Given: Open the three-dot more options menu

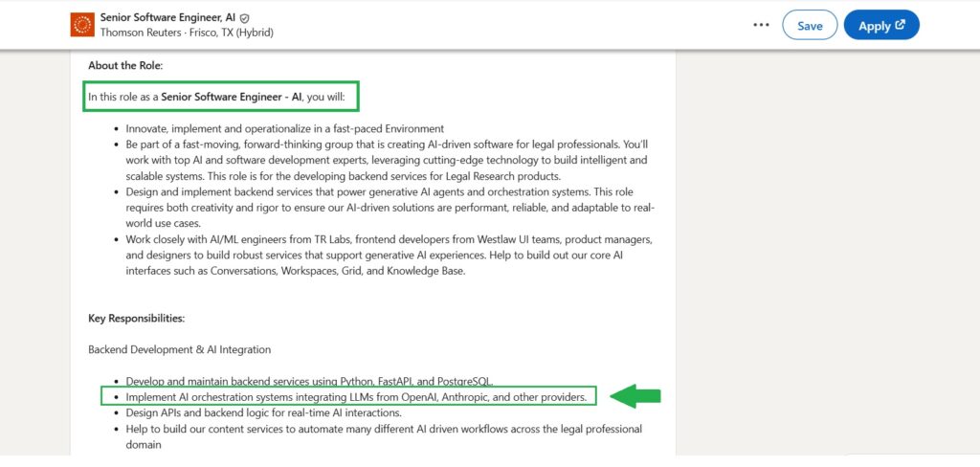Looking at the screenshot, I should 761,25.
